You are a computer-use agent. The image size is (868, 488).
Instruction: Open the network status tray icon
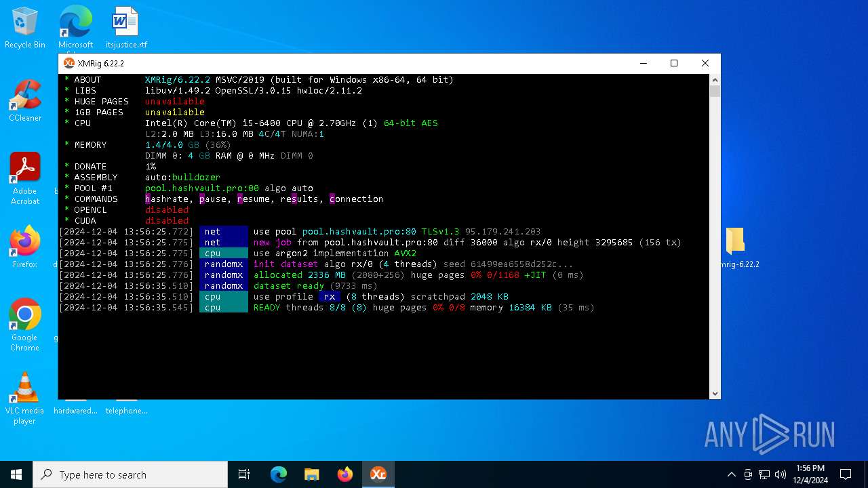[764, 474]
